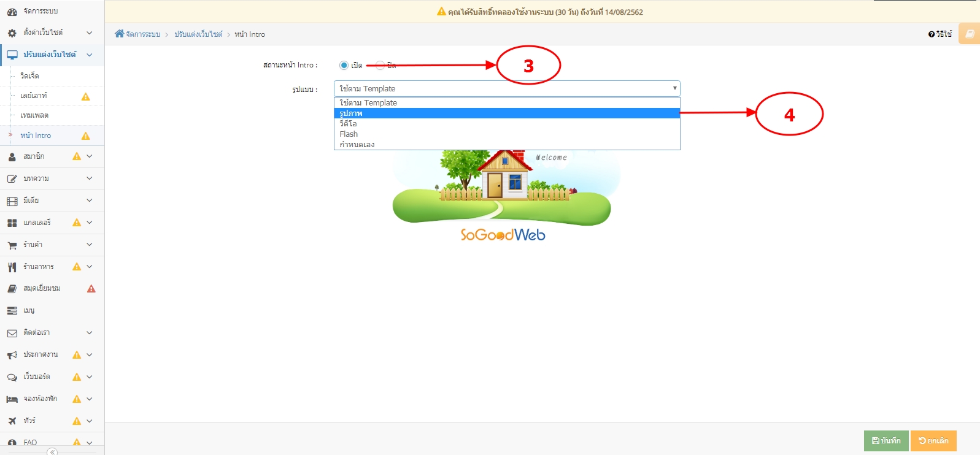Click the trial notice text at the top
980x455 pixels.
click(x=546, y=12)
